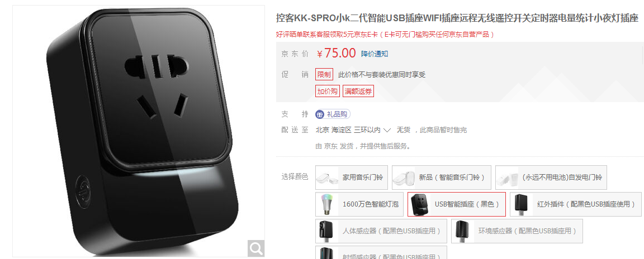Screen dimensions: 644x259
Task: Select USB智能插座（黑色）variant
Action: (457, 204)
